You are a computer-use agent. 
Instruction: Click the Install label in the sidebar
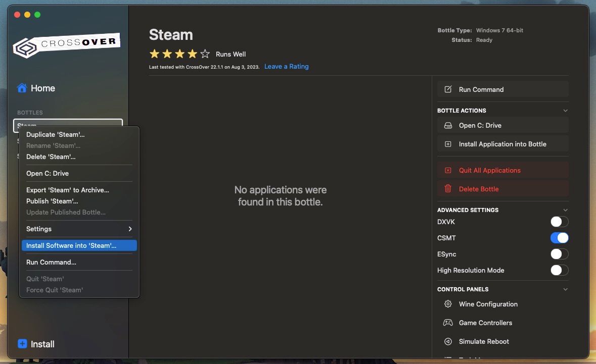[42, 344]
